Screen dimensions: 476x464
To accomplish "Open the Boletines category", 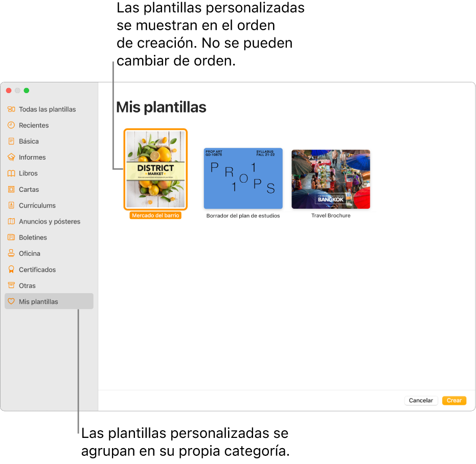I will coord(33,237).
